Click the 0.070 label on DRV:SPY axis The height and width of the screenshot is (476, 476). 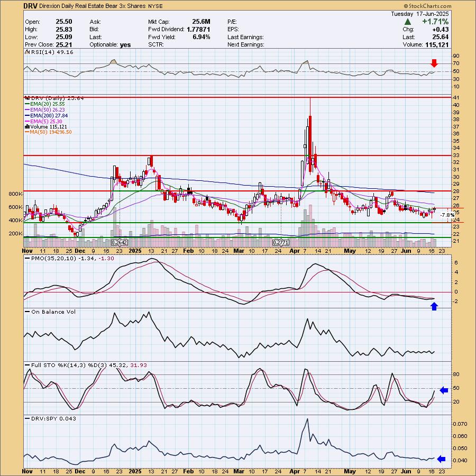tap(461, 424)
